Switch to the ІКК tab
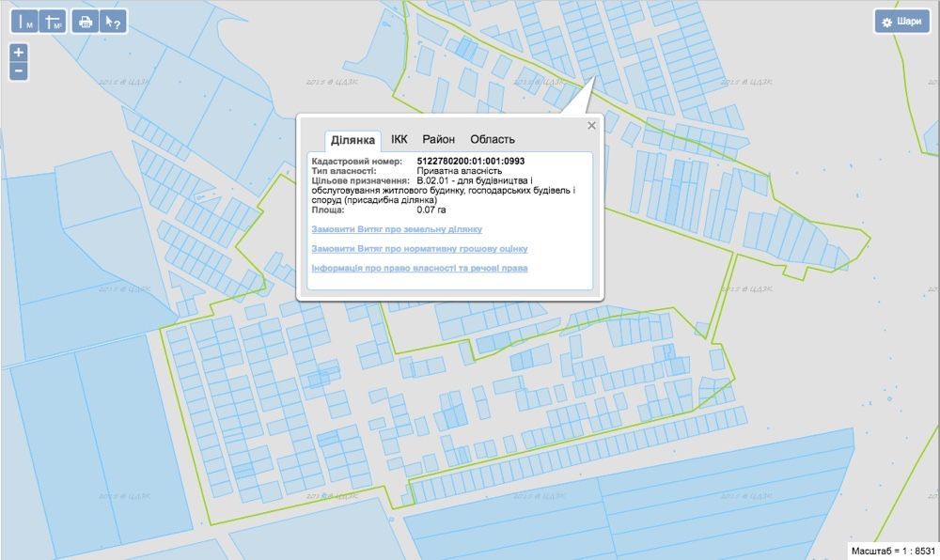The image size is (940, 560). (x=399, y=140)
